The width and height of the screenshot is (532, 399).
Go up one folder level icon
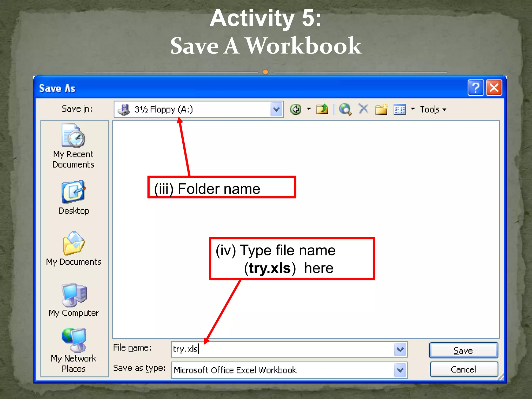pyautogui.click(x=322, y=109)
